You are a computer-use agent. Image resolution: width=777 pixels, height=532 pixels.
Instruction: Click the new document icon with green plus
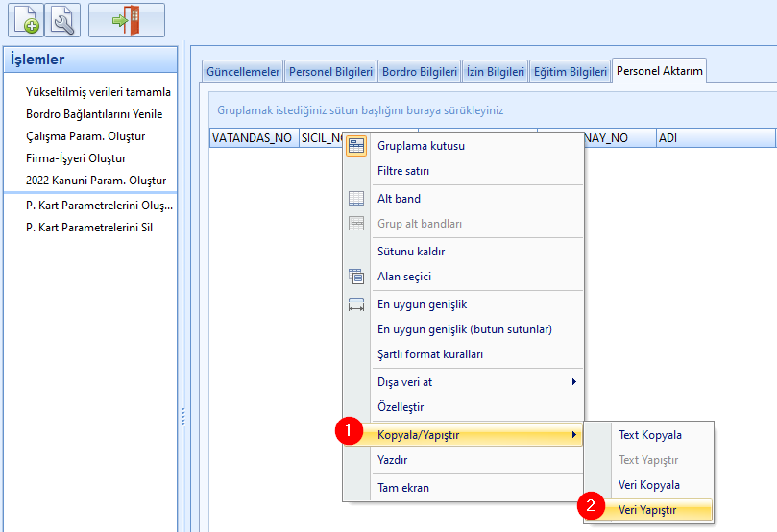coord(26,20)
